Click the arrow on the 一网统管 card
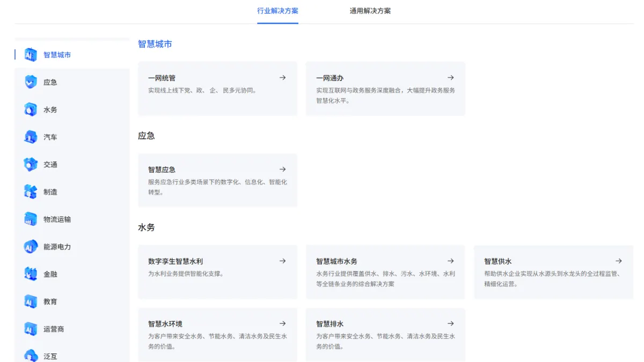This screenshot has width=644, height=362. [x=283, y=78]
